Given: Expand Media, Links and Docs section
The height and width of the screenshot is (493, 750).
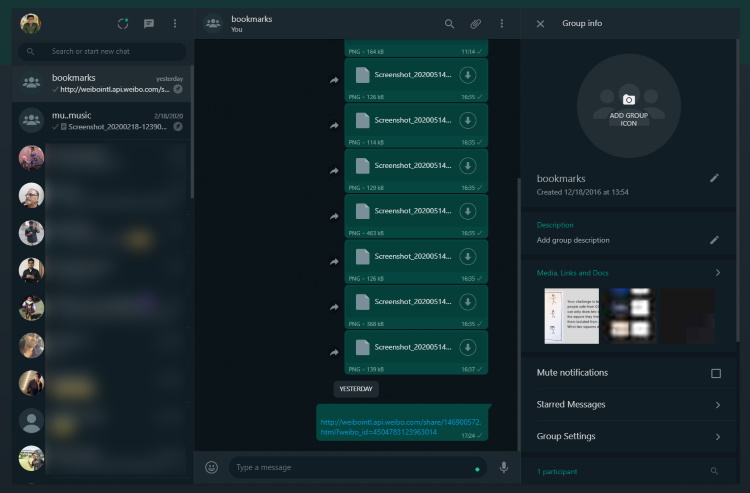Looking at the screenshot, I should tap(717, 272).
